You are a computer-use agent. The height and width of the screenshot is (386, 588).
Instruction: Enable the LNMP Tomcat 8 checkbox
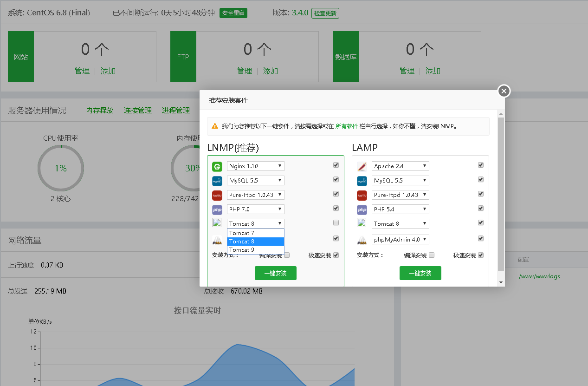[336, 222]
